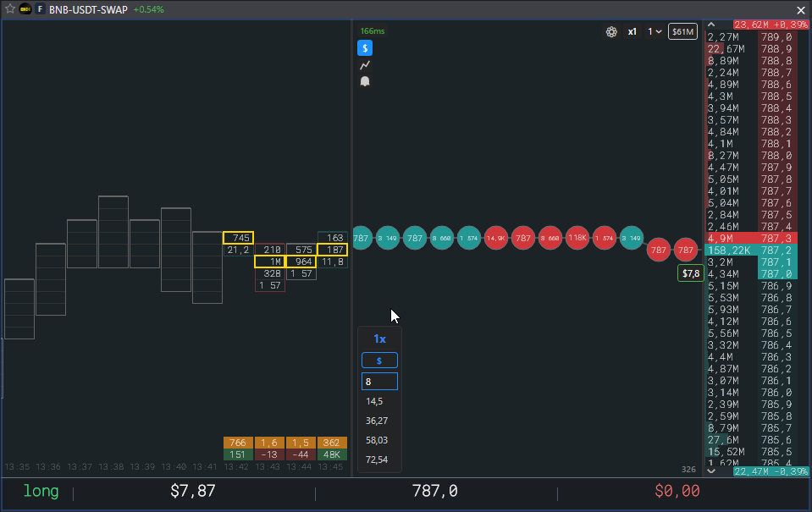The width and height of the screenshot is (812, 512).
Task: Click the yellow-outlined 745 cluster cell
Action: pyautogui.click(x=238, y=238)
